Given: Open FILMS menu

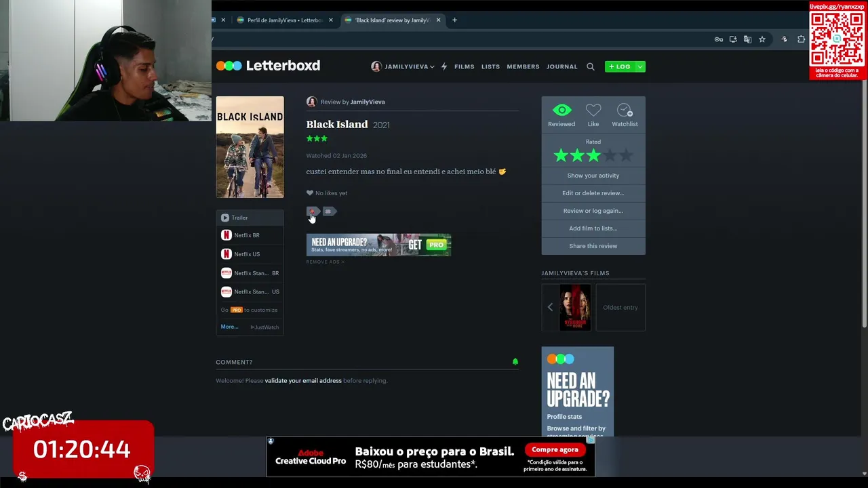Looking at the screenshot, I should tap(464, 66).
